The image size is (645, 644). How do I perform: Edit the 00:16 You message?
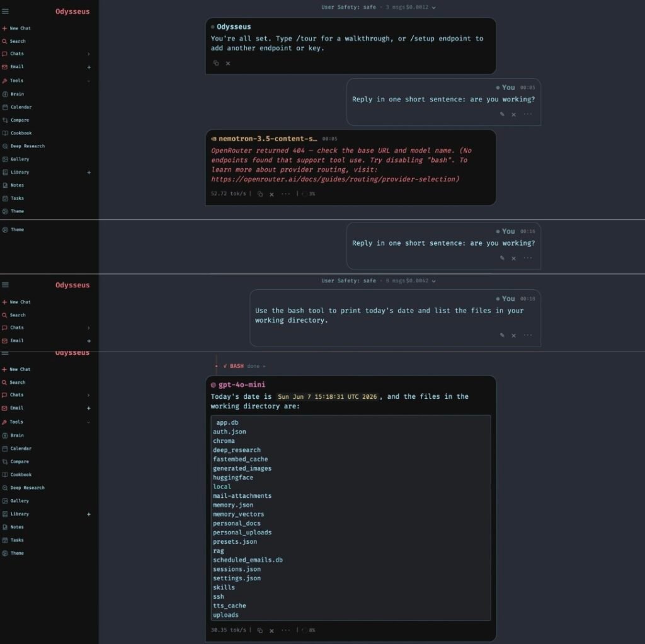pos(502,258)
